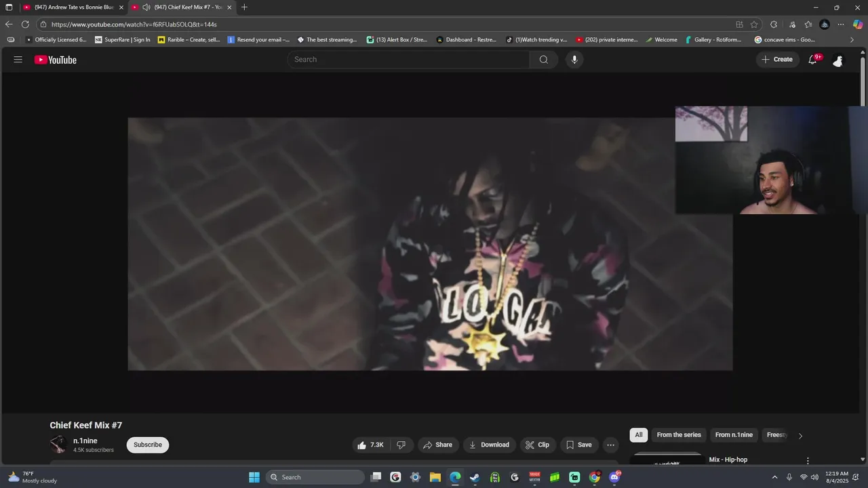Image resolution: width=868 pixels, height=488 pixels.
Task: Switch to the Andrew Tate vs Bonnie Blue tab
Action: (73, 7)
